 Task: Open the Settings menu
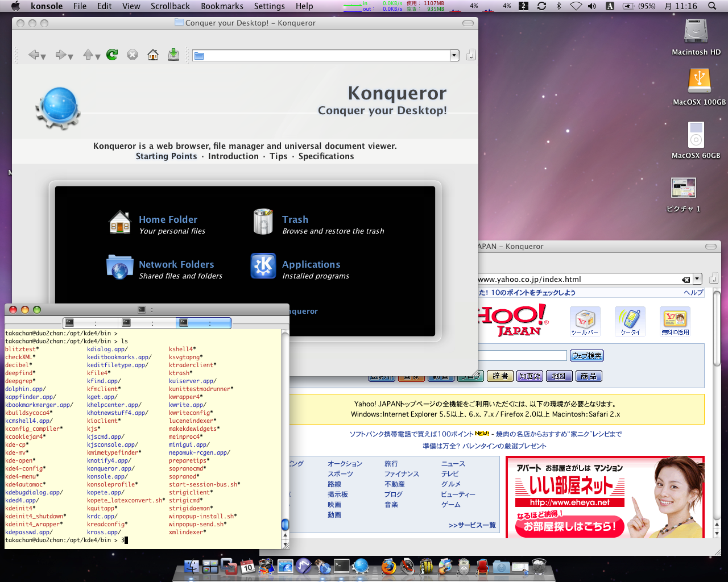(x=269, y=6)
